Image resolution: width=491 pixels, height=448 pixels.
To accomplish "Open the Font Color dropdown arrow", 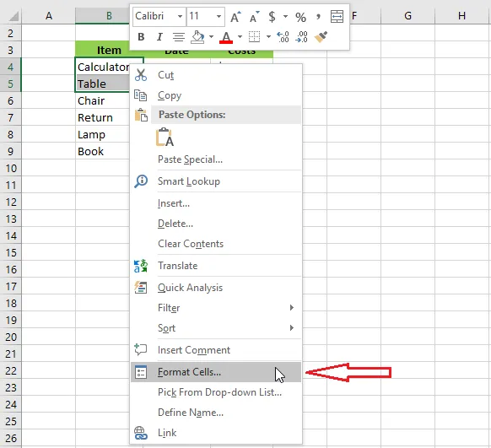I will (240, 37).
